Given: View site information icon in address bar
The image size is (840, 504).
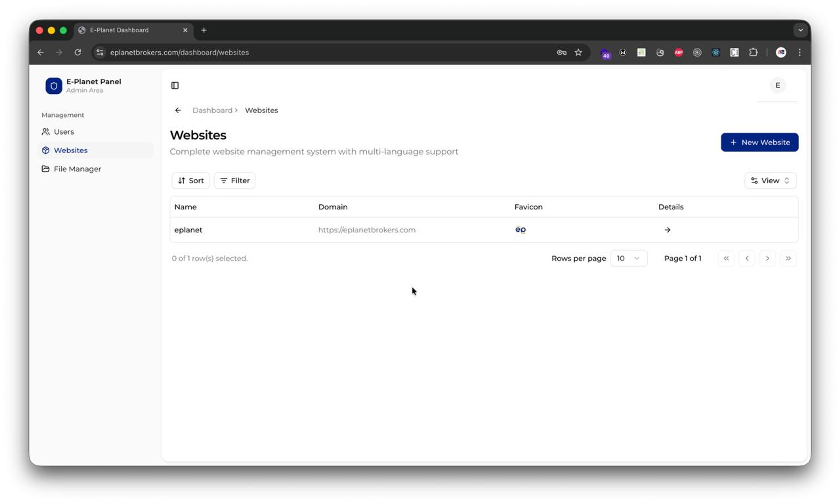Looking at the screenshot, I should point(100,52).
